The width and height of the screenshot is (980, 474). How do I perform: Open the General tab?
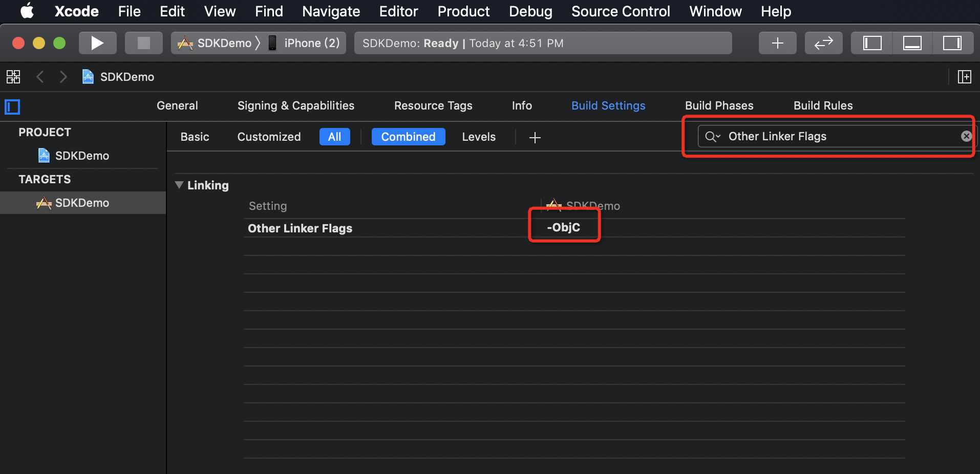[x=177, y=105]
